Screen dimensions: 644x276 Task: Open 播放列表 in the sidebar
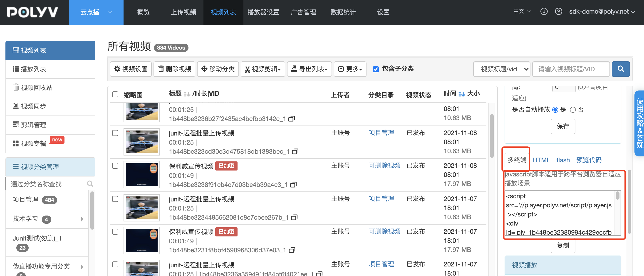[50, 69]
